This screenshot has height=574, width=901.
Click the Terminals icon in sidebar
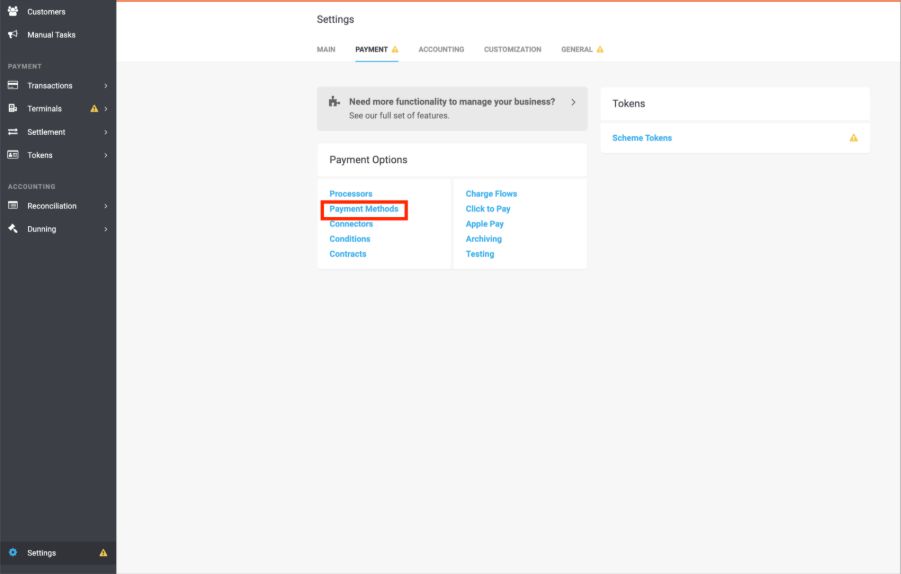point(13,109)
